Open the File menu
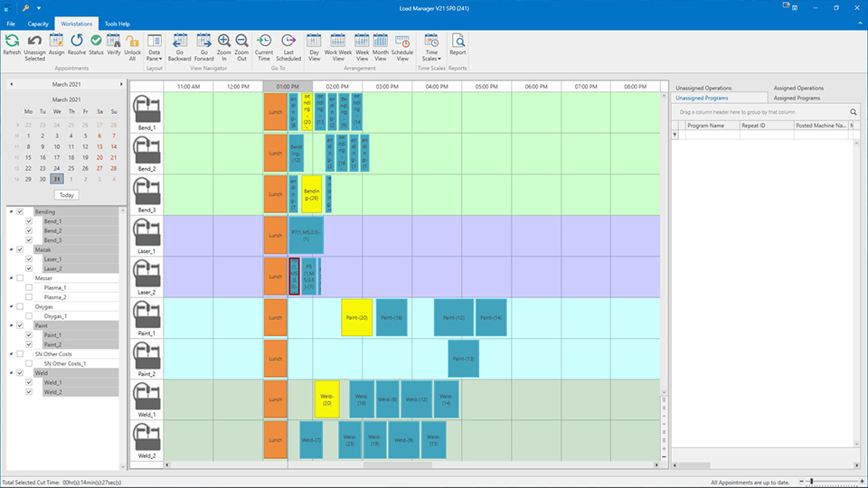Viewport: 868px width, 488px height. 11,23
